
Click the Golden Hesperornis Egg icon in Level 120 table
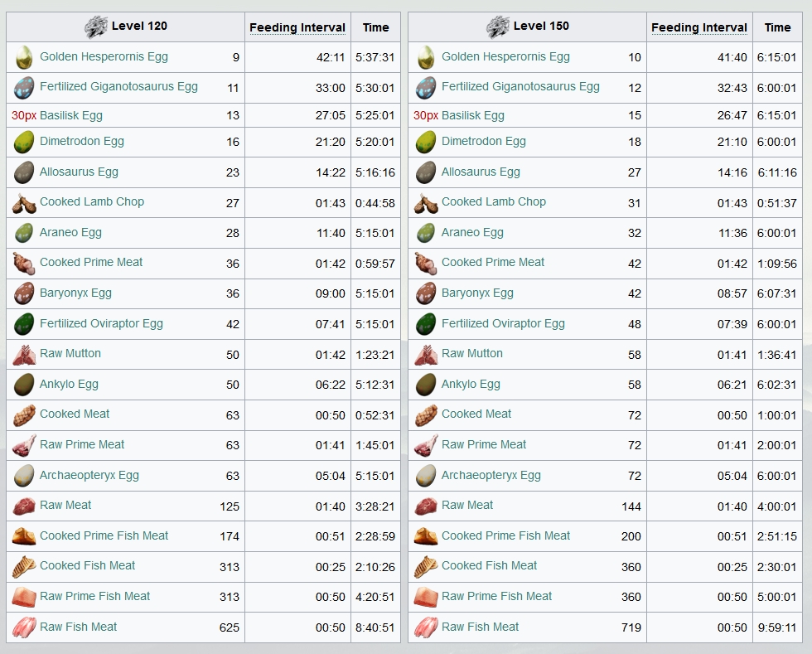24,57
